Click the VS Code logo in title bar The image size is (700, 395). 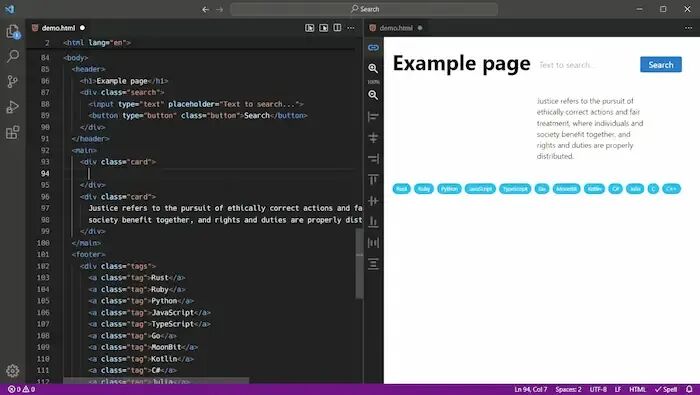(9, 9)
